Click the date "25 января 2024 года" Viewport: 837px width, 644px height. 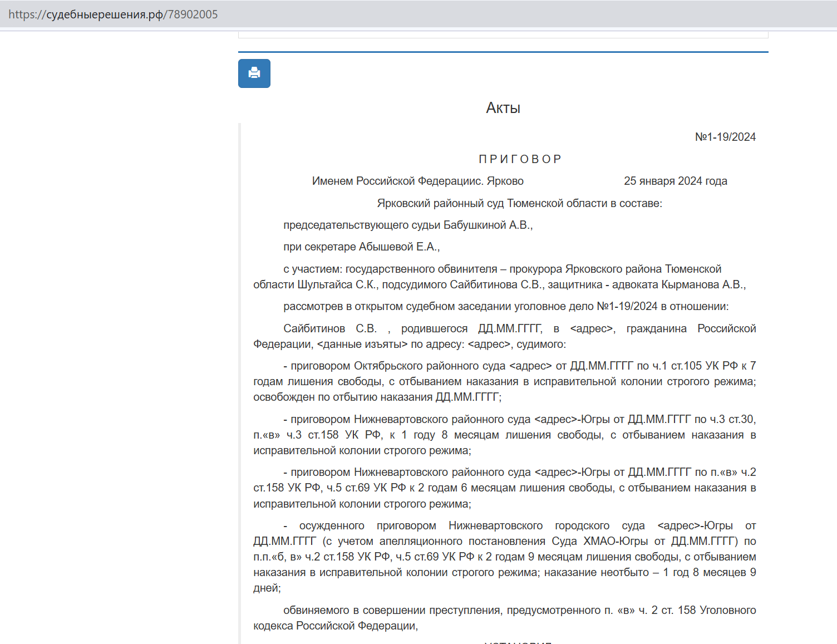pos(675,181)
